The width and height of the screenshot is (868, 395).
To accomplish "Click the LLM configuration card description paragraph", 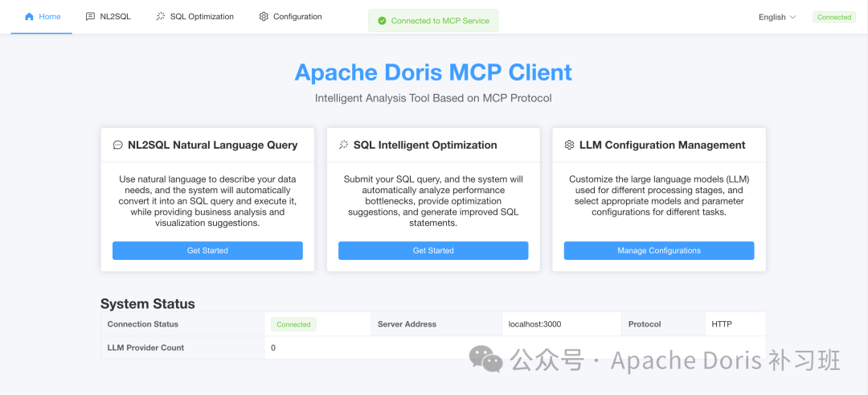I will 659,195.
